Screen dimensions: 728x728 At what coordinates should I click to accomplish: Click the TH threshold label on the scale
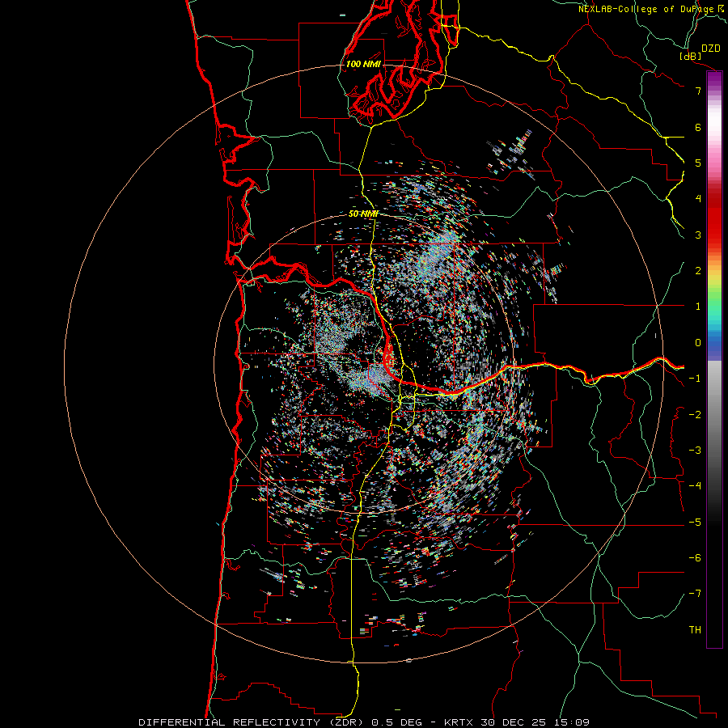[695, 630]
